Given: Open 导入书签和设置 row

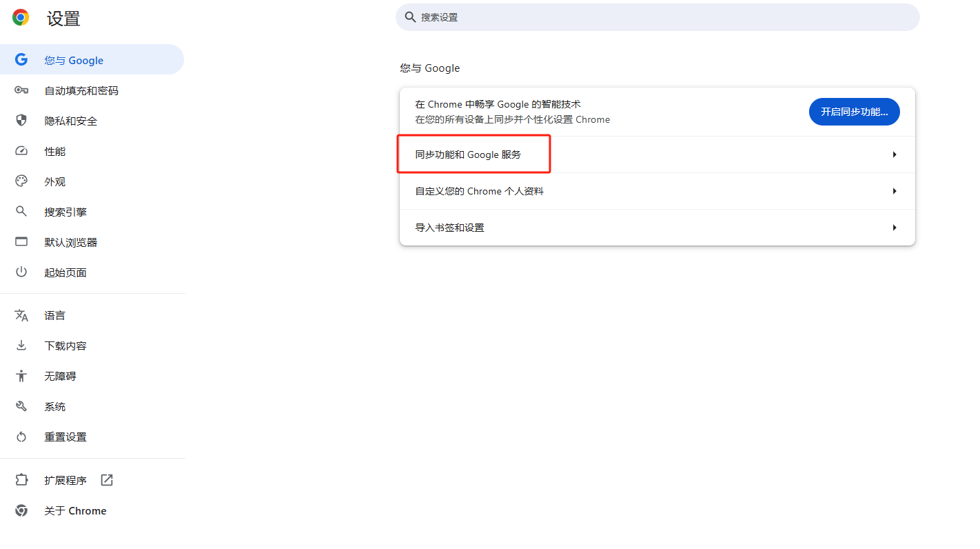Looking at the screenshot, I should (x=657, y=228).
